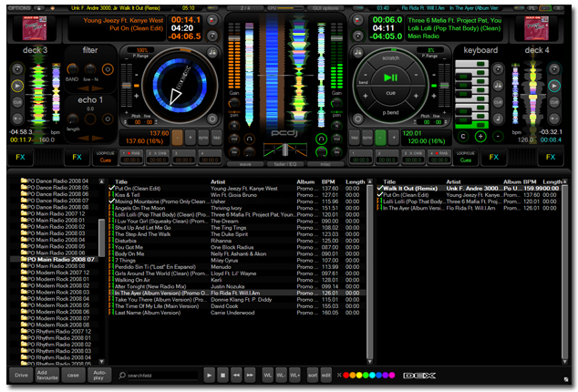Click the right arrow under echo 1
Image resolution: width=578 pixels, height=392 pixels.
click(x=97, y=138)
